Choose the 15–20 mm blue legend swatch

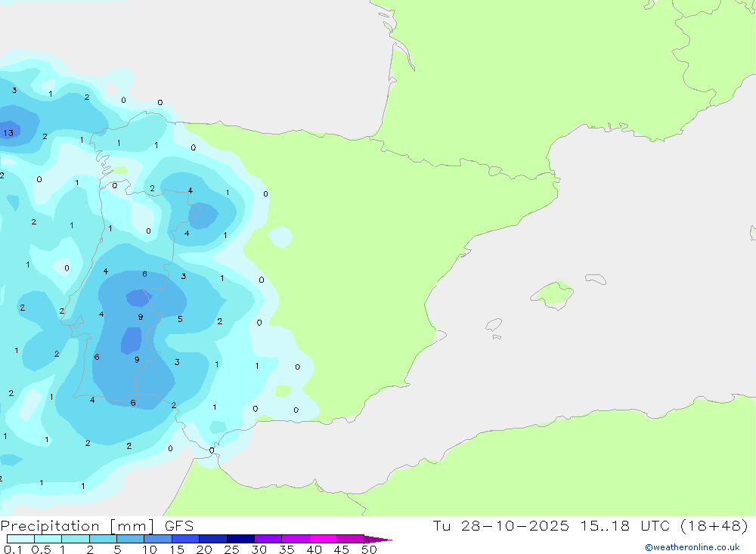point(186,539)
